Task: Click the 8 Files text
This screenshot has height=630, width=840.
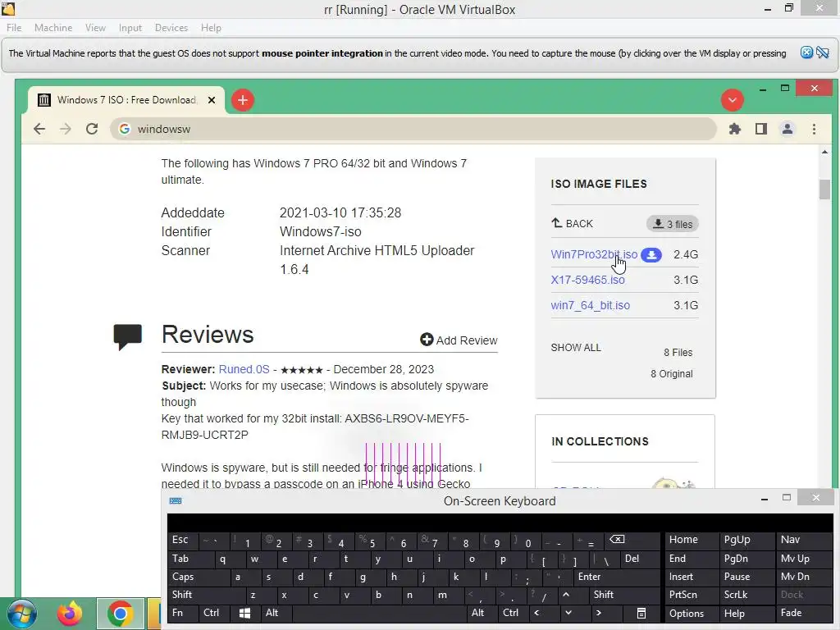Action: [678, 353]
